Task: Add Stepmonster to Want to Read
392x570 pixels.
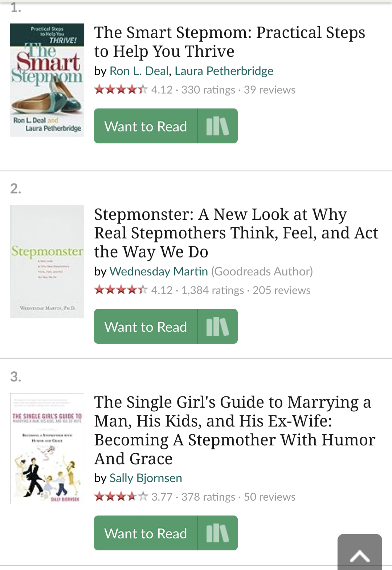Action: click(x=146, y=327)
